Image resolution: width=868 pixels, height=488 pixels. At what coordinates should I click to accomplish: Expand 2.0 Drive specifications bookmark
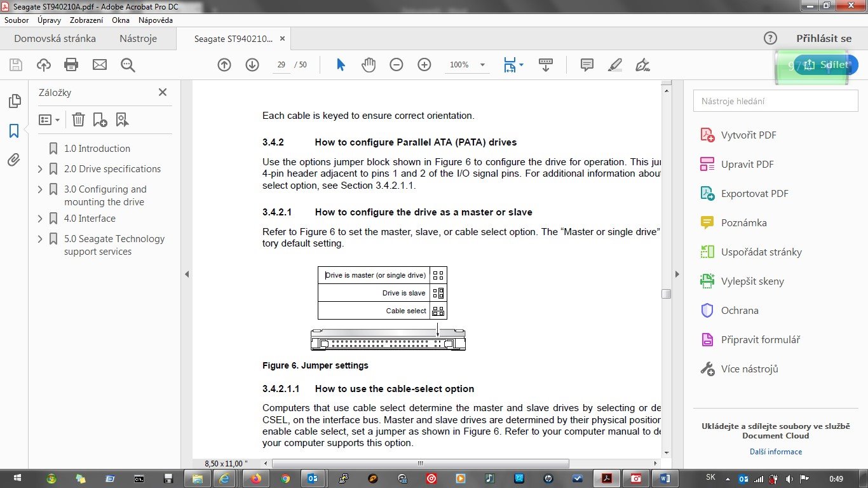40,169
